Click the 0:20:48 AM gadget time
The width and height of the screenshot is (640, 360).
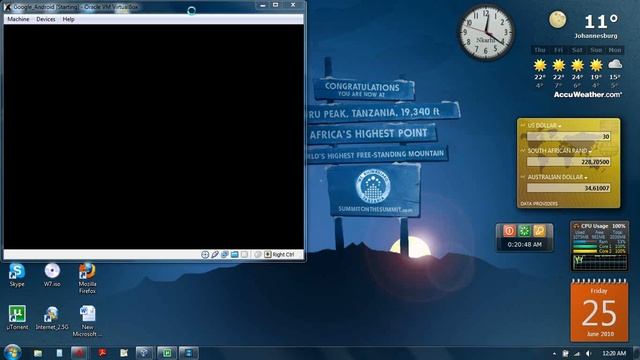point(524,244)
